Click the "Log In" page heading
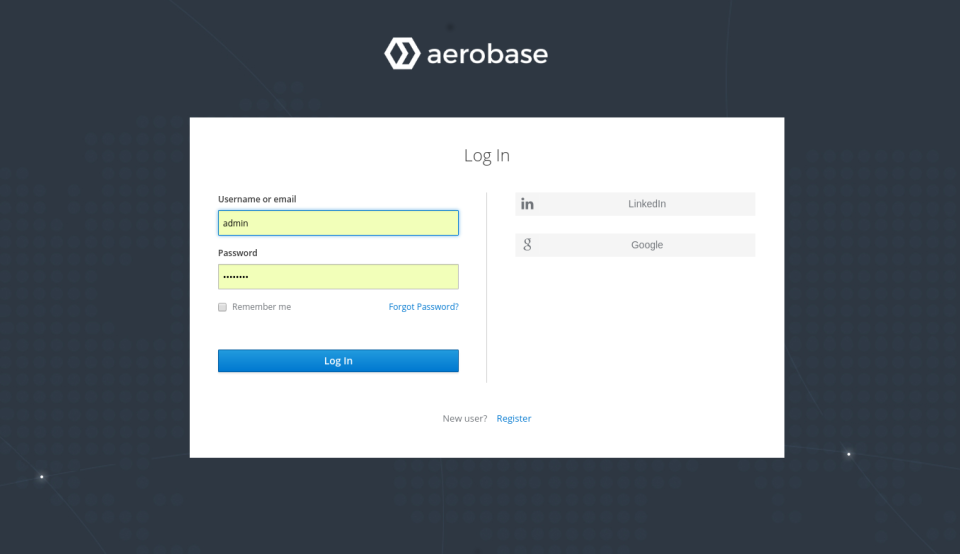The width and height of the screenshot is (960, 554). (x=487, y=156)
